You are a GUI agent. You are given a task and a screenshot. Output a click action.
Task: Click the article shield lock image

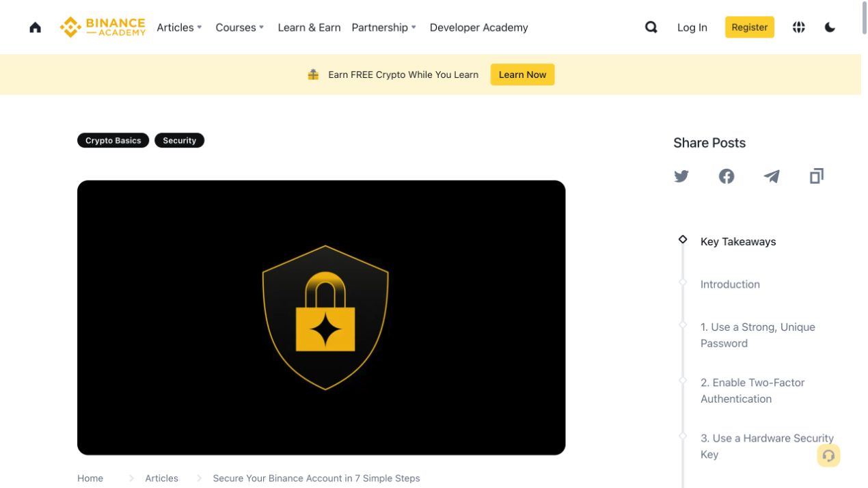click(321, 318)
